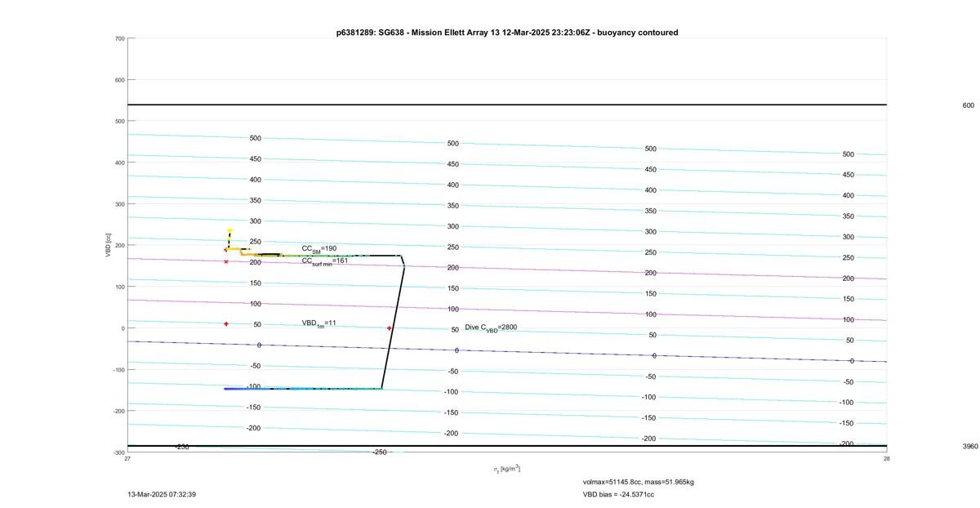Select the 'volmax=51145.8cc, mass=51.965kg' text

[639, 482]
